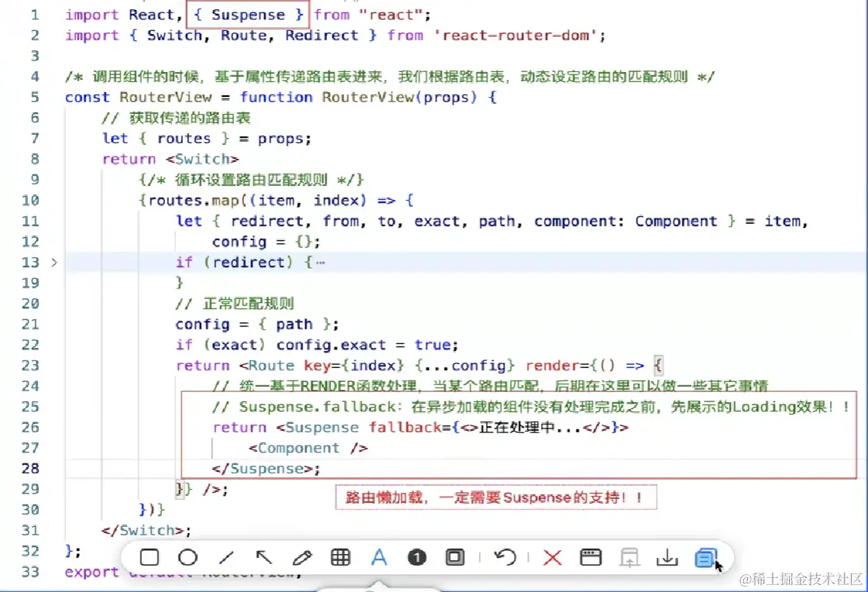Click "RouterView(props)" in the function declaration
Screen dimensions: 868x592
click(399, 98)
